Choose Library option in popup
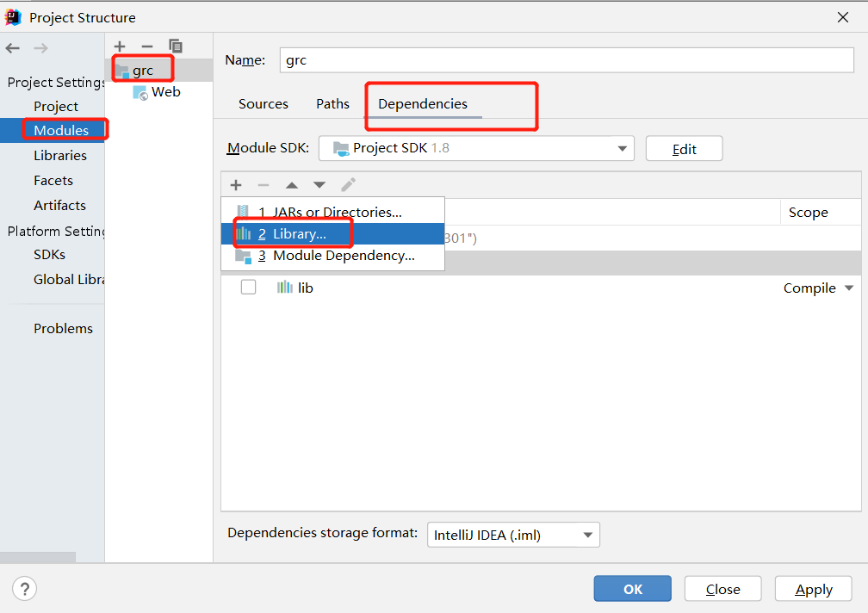 point(332,233)
